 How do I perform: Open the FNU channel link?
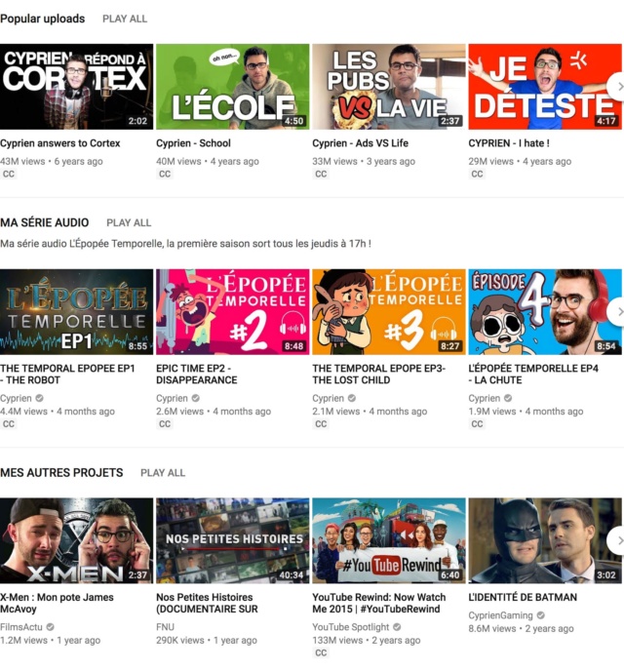click(165, 627)
